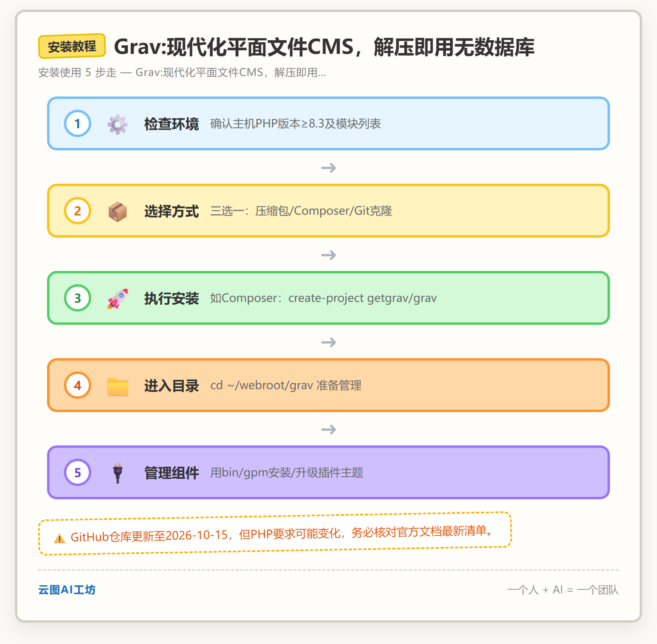Viewport: 657px width, 644px height.
Task: Click the 管理组件 step heading
Action: 172,473
